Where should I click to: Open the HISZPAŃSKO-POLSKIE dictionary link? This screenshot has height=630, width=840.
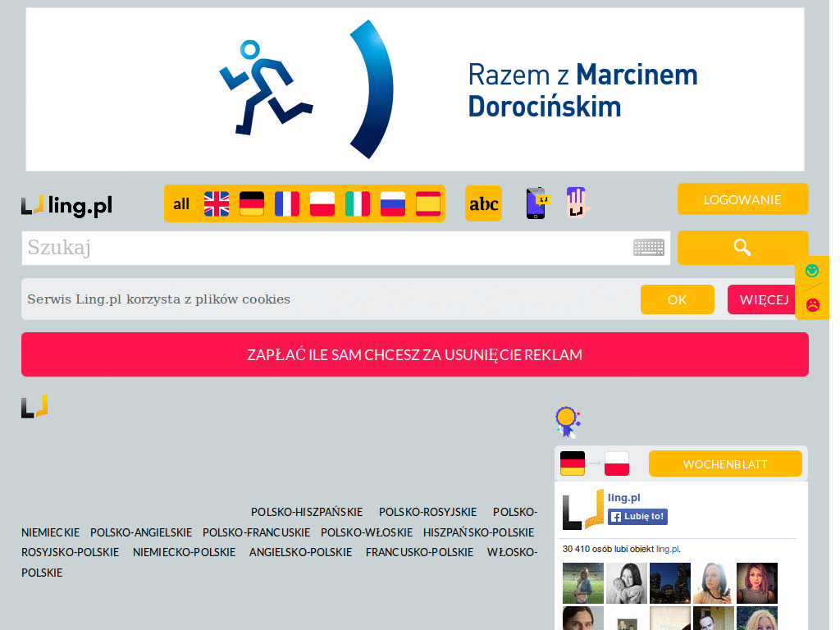(478, 532)
